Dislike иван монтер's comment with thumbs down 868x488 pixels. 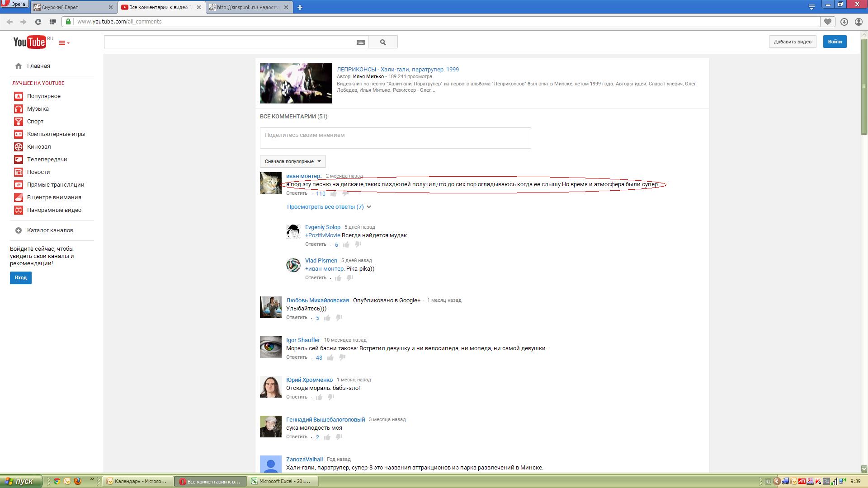[x=345, y=193]
